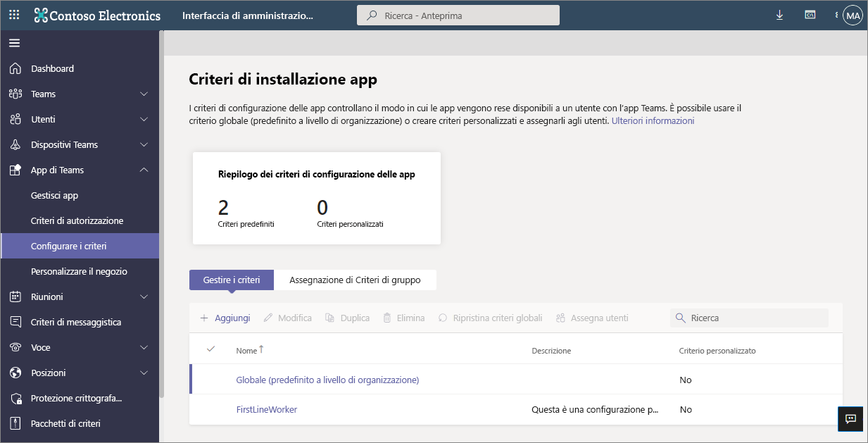Expand the Voce section chevron
868x443 pixels.
click(144, 347)
